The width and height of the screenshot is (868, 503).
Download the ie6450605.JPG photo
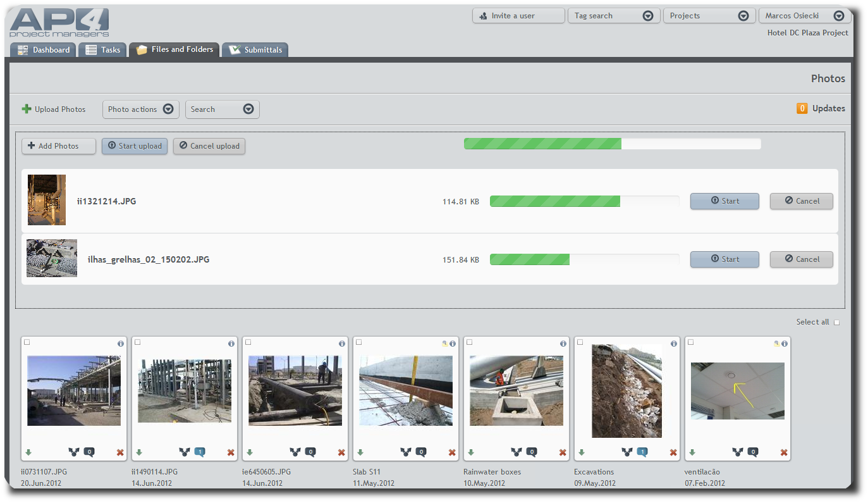(250, 452)
